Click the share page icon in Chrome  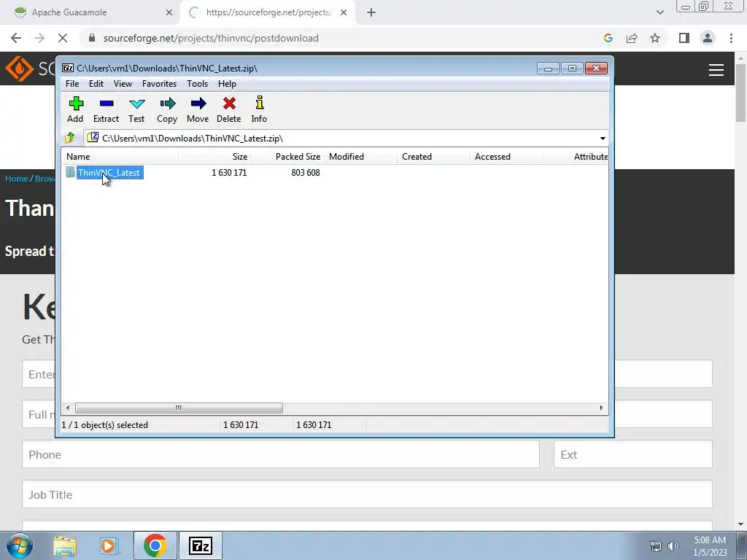pyautogui.click(x=632, y=38)
